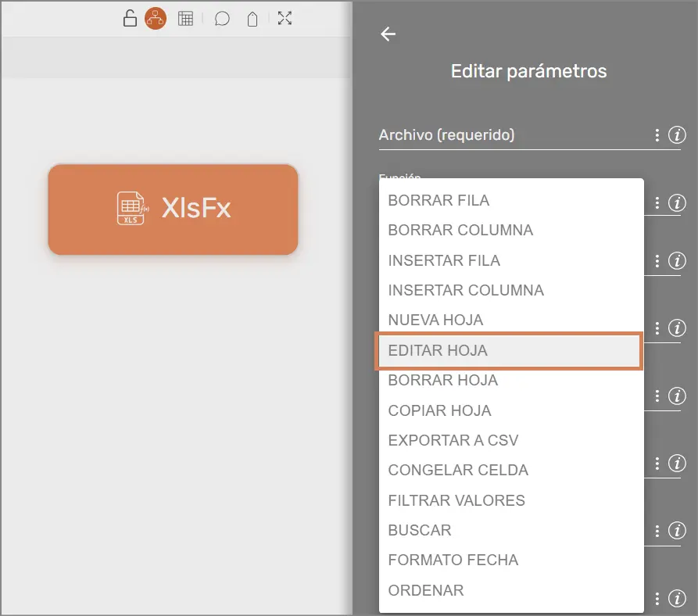The width and height of the screenshot is (698, 616).
Task: Select FORMATO FECHA option
Action: click(511, 560)
